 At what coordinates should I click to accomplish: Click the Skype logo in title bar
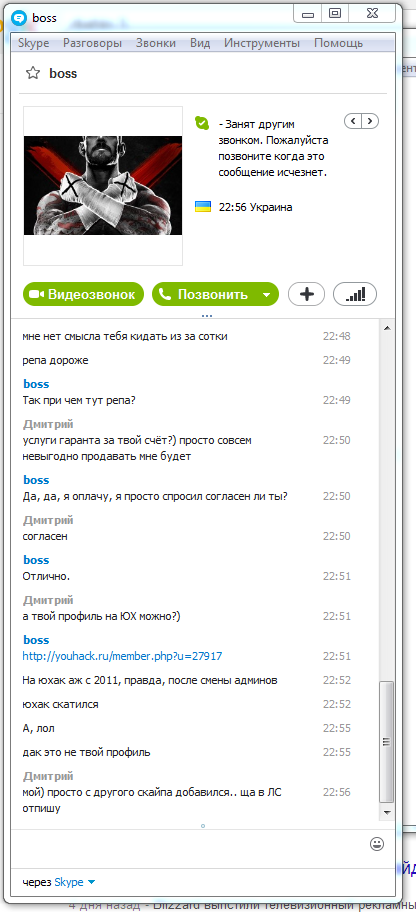(x=19, y=18)
